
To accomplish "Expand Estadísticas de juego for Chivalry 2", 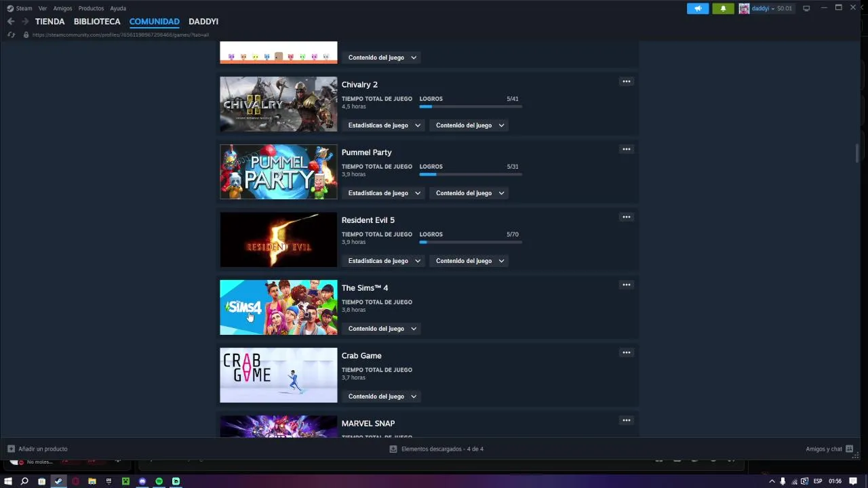I will click(x=384, y=125).
